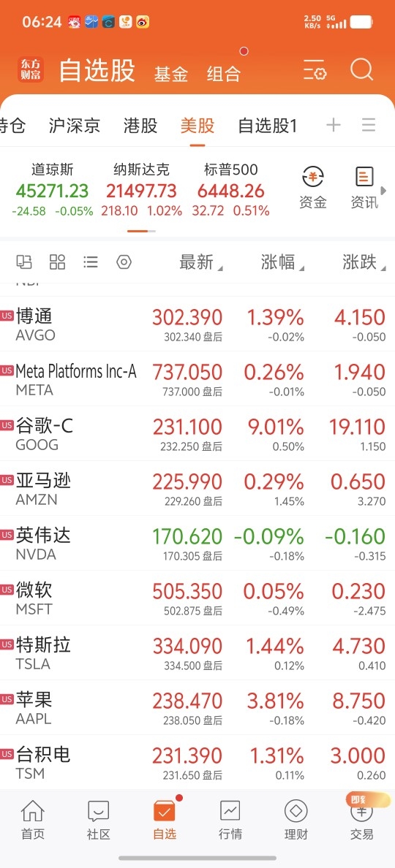Open 交易 trading in bottom navigation
Viewport: 395px width, 868px height.
pos(361,820)
